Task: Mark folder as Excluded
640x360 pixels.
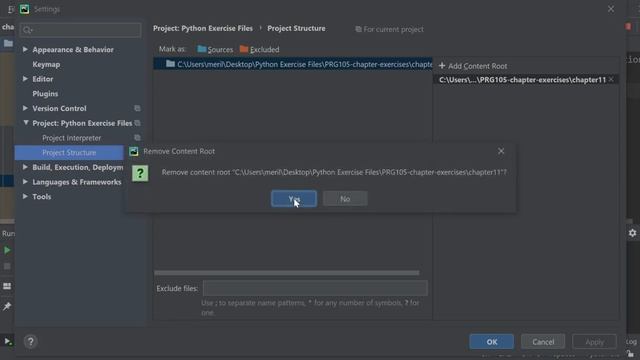Action: point(260,49)
